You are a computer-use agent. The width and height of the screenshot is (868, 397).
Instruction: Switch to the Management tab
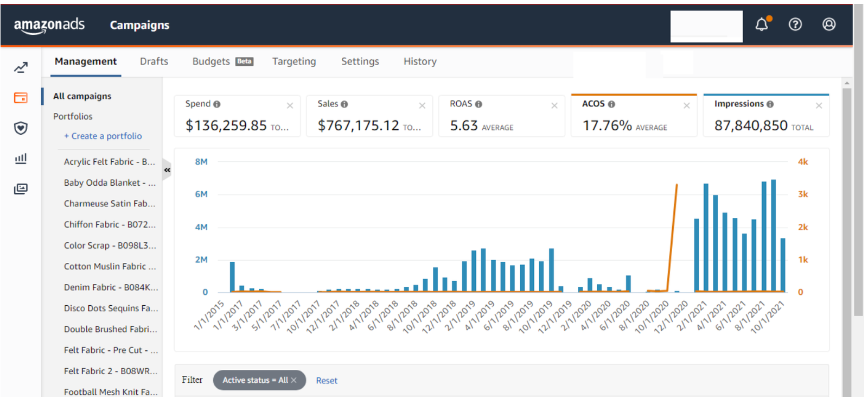(x=86, y=61)
